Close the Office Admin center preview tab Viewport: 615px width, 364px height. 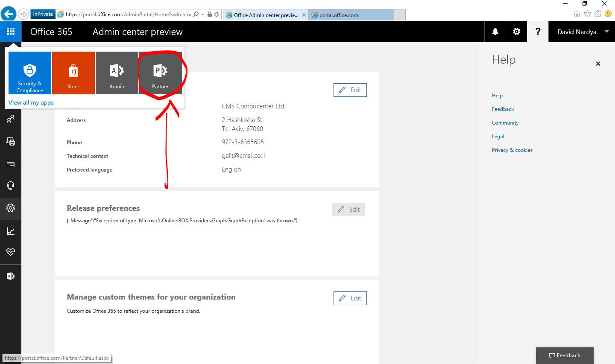[304, 15]
